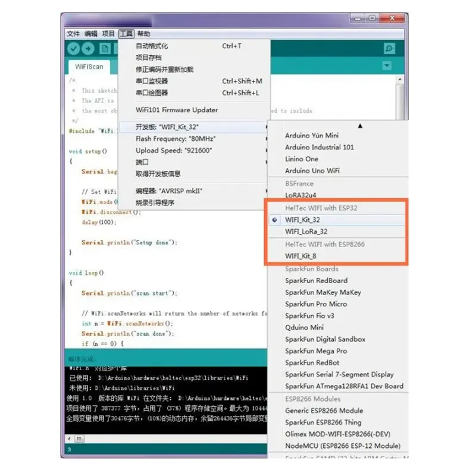Select NodeMCU (ESP8266 ESP-12 Module) board
The height and width of the screenshot is (476, 476).
point(338,446)
